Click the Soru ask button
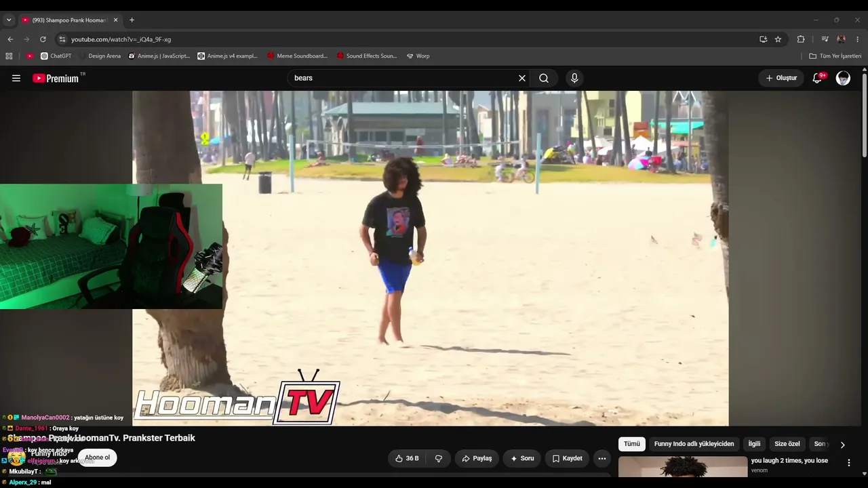 tap(521, 458)
